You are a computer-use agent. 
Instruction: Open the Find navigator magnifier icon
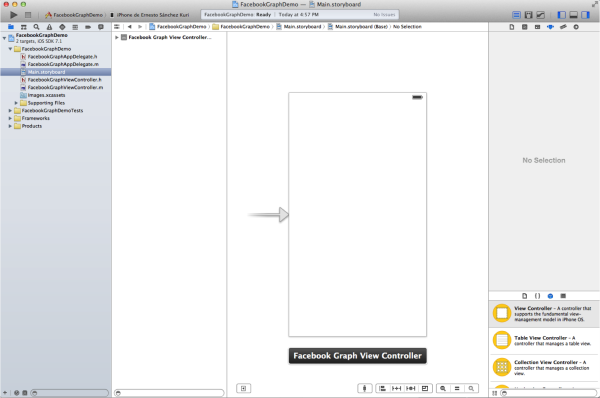point(36,27)
